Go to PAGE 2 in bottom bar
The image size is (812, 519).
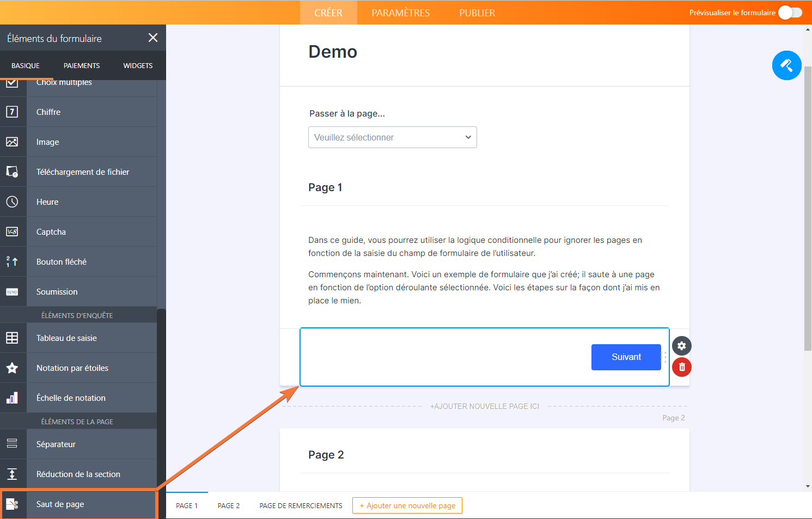point(228,505)
